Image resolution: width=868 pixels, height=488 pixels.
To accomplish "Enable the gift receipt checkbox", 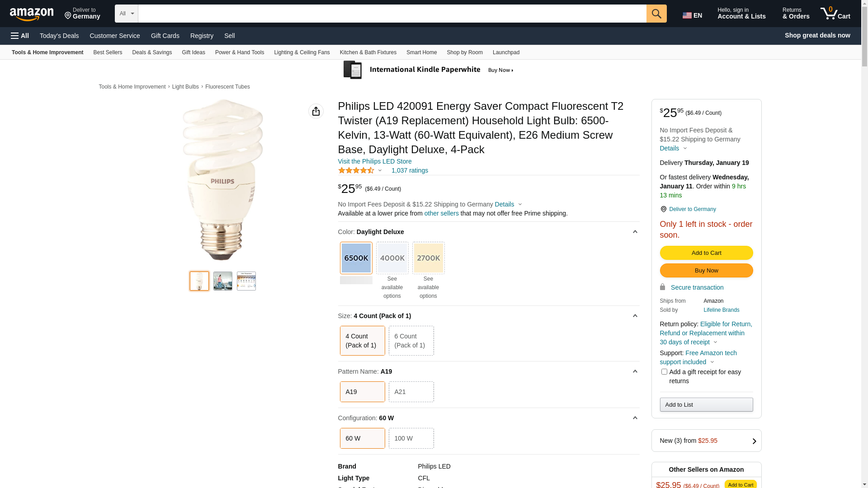I will click(664, 372).
